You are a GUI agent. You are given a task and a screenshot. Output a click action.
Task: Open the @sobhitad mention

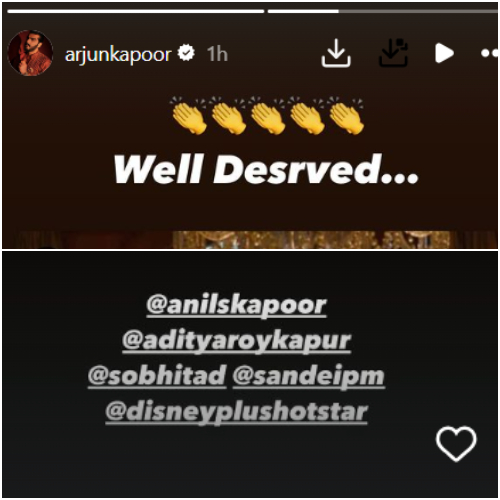tap(157, 376)
